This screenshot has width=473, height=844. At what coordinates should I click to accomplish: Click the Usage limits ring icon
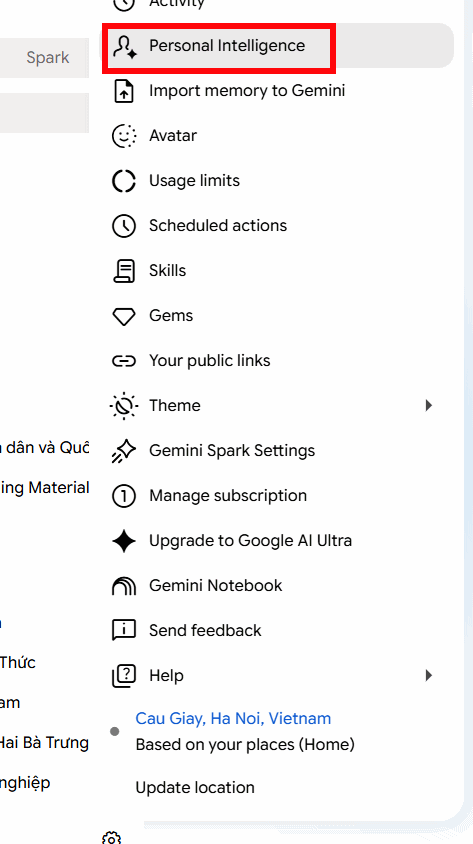[x=124, y=181]
